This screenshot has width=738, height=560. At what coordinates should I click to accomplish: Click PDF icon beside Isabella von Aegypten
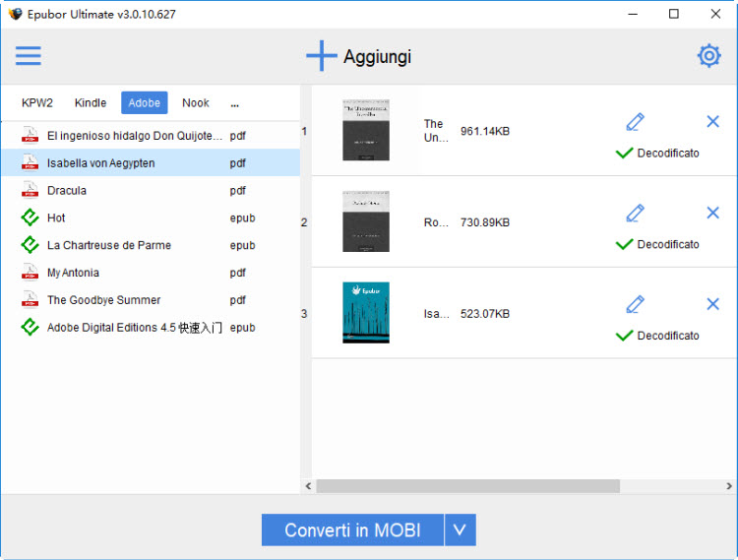click(30, 162)
